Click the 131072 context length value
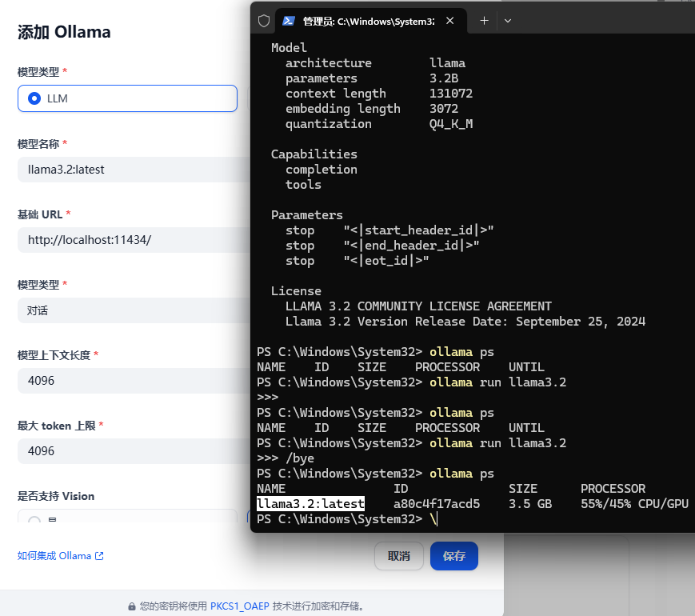695x616 pixels. coord(451,94)
